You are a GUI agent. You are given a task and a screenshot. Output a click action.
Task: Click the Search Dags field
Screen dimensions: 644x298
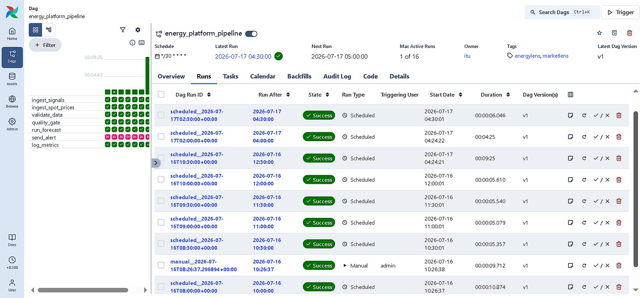pos(562,12)
